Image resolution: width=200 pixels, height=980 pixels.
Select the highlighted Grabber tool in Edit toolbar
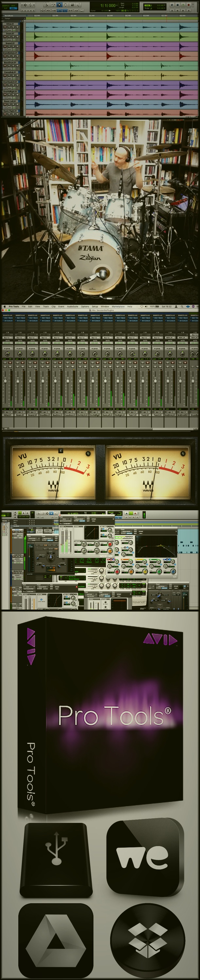(x=59, y=4)
